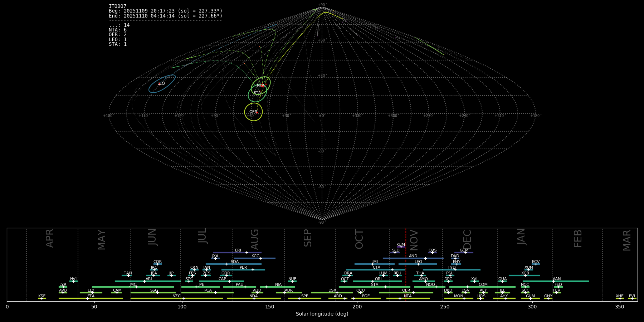
Task: Click the NZC shower peak marker
Action: point(184,298)
